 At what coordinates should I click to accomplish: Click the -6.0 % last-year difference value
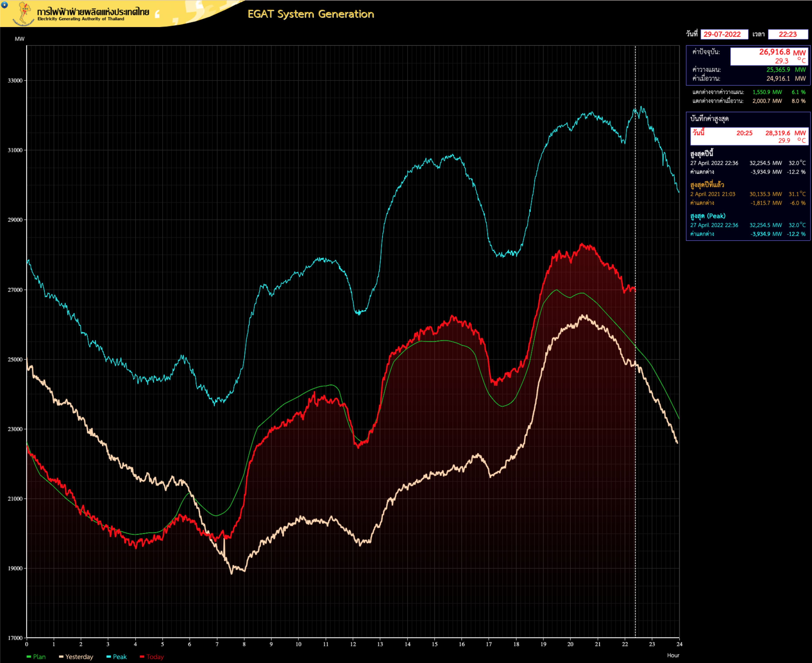click(798, 203)
